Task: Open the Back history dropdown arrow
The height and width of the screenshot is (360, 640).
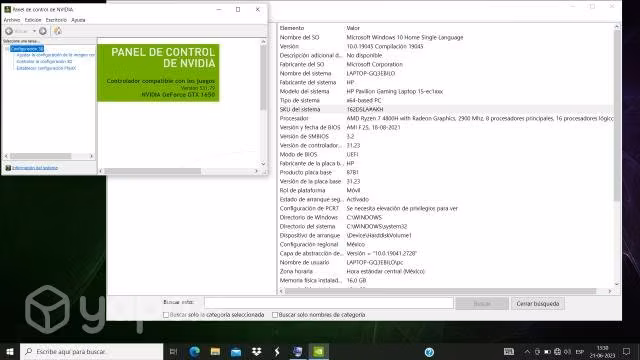Action: coord(34,31)
